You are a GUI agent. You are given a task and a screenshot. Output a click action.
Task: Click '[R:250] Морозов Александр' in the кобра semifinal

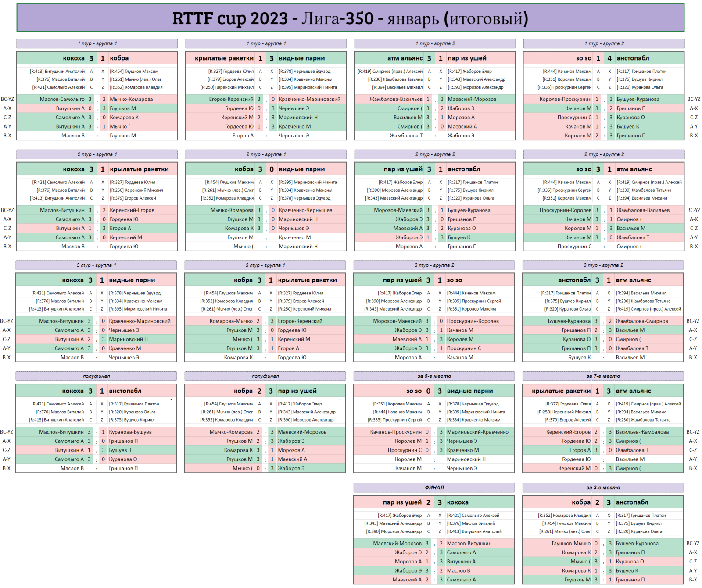coord(306,420)
